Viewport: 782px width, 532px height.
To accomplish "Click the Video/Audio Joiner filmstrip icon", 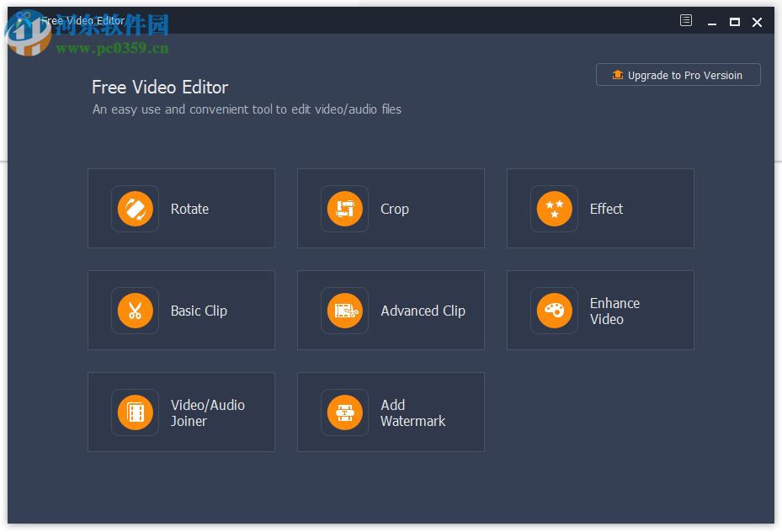I will click(135, 412).
